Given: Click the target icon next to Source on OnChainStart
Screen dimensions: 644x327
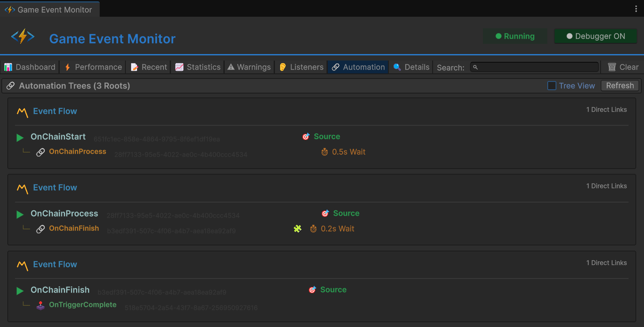Looking at the screenshot, I should (x=306, y=136).
